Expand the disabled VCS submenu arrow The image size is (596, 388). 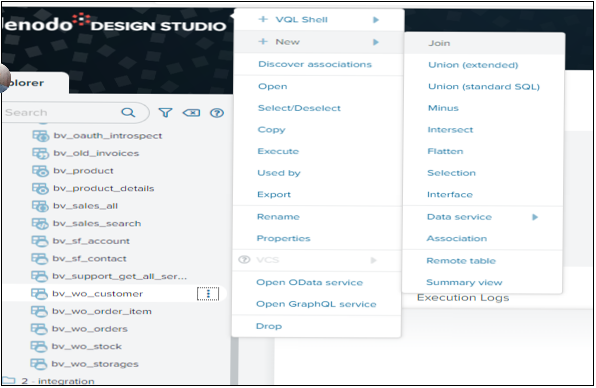(374, 260)
